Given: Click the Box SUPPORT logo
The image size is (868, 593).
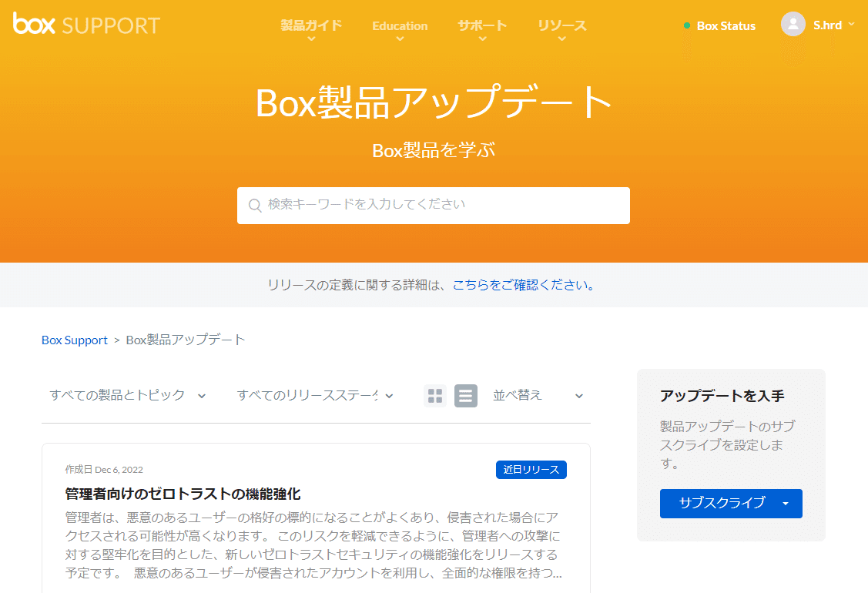Looking at the screenshot, I should (x=85, y=25).
